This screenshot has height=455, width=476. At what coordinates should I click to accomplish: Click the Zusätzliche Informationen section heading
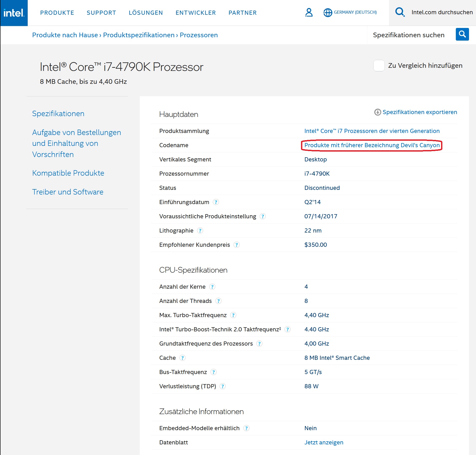(201, 412)
